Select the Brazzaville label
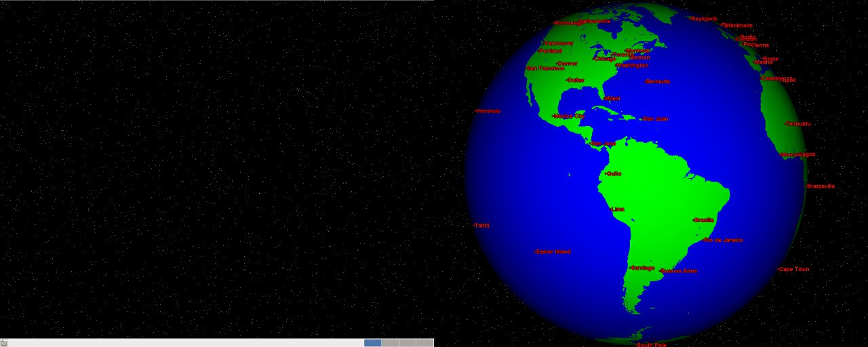This screenshot has height=347, width=868. pos(821,186)
